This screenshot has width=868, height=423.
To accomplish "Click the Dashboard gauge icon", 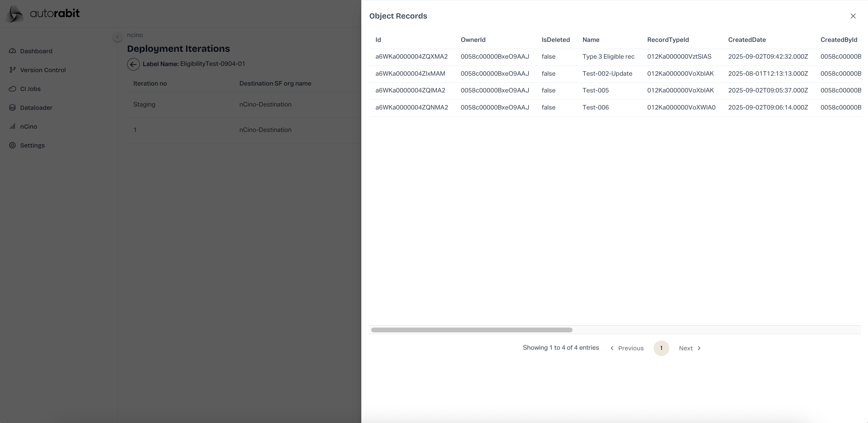I will coord(13,51).
